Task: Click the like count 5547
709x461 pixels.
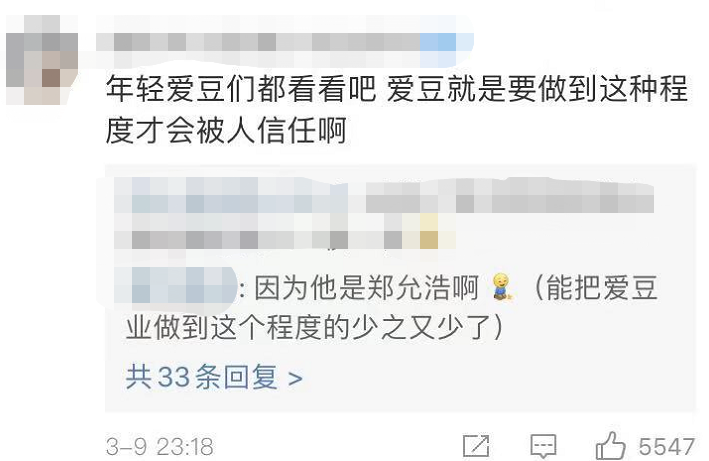Action: 666,447
